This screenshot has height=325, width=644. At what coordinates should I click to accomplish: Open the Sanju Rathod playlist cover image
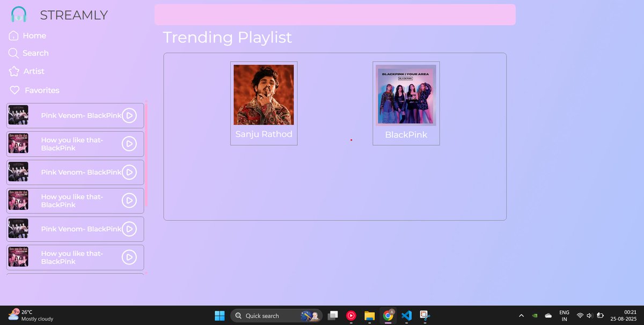click(x=264, y=95)
